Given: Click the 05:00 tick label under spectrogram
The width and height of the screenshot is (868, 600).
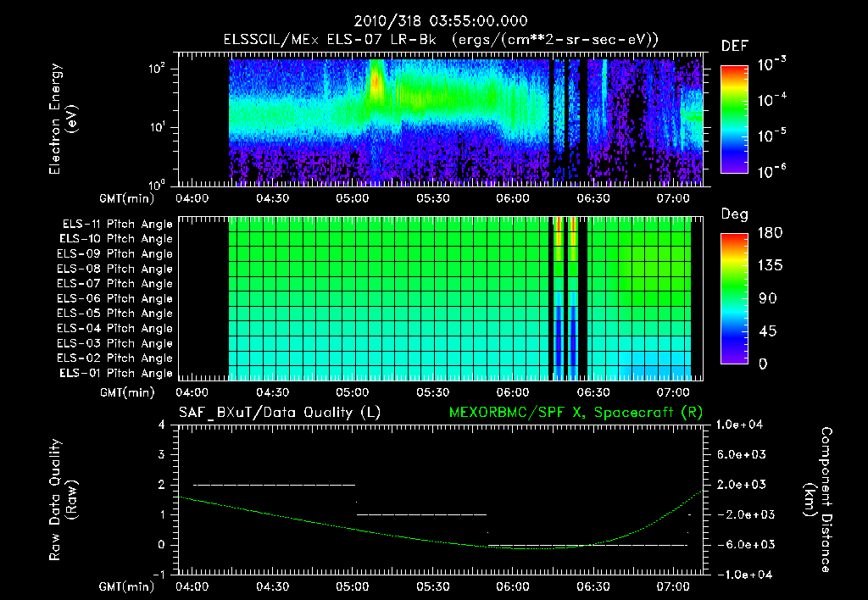Looking at the screenshot, I should (352, 198).
